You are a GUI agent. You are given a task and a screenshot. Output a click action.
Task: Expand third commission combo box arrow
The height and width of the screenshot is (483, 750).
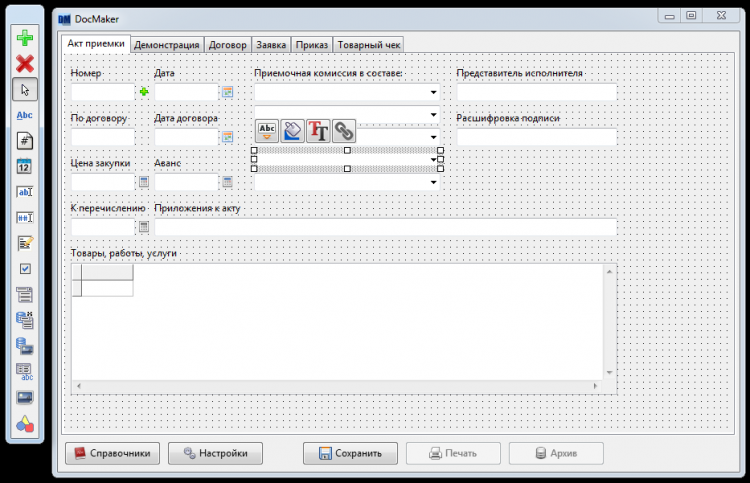pos(433,137)
